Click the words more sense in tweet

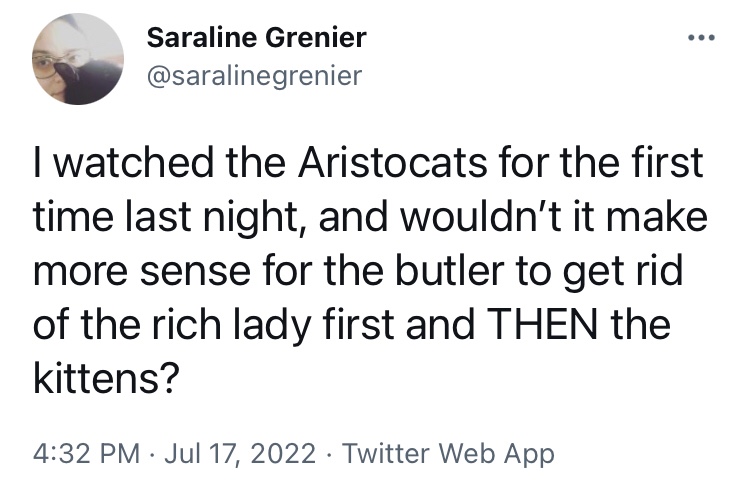tap(125, 273)
